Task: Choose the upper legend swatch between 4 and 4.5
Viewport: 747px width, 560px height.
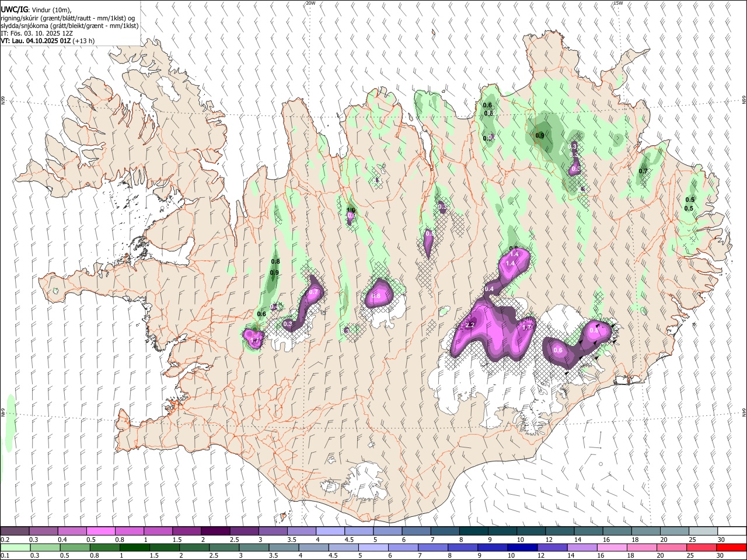Action: [x=330, y=531]
